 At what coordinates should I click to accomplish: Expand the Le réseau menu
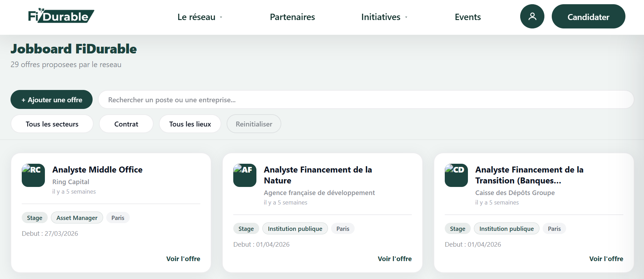pos(200,17)
